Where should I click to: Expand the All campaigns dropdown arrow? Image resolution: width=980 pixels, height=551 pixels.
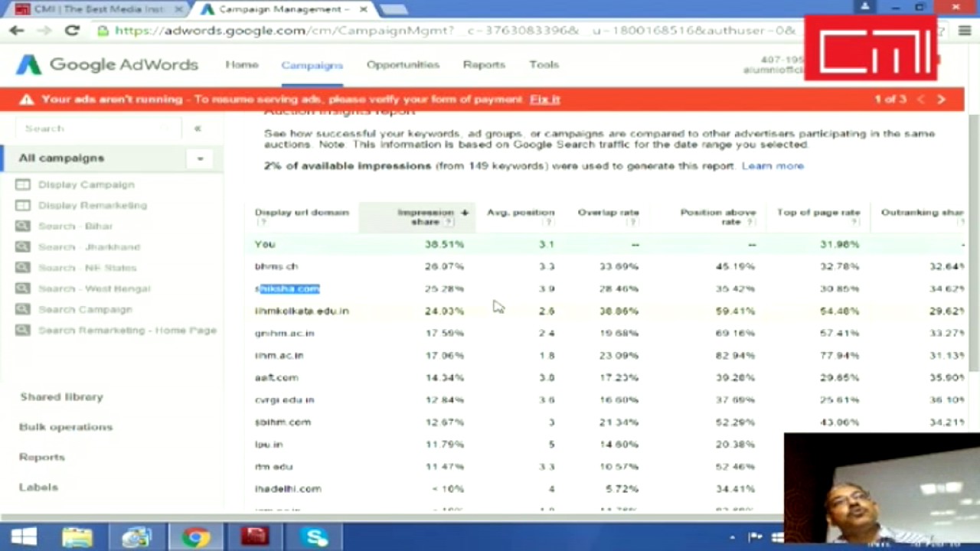(200, 158)
